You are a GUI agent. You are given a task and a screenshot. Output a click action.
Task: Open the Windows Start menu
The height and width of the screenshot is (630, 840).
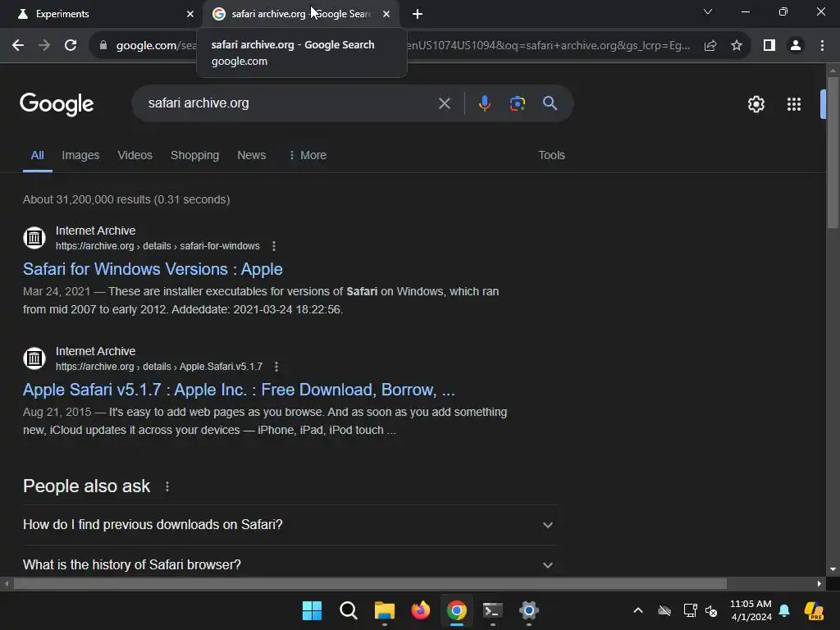[312, 610]
